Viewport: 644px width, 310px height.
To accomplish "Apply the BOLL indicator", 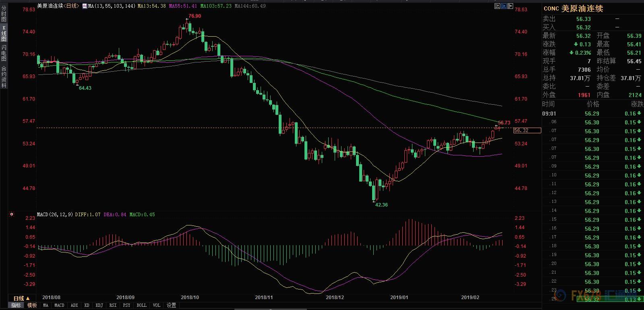I will pyautogui.click(x=141, y=306).
